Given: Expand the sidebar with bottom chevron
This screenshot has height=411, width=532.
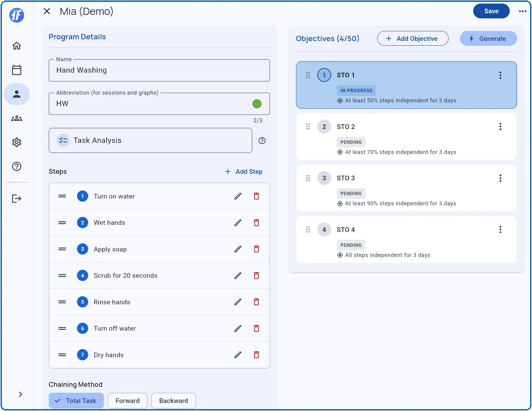Looking at the screenshot, I should pyautogui.click(x=20, y=394).
